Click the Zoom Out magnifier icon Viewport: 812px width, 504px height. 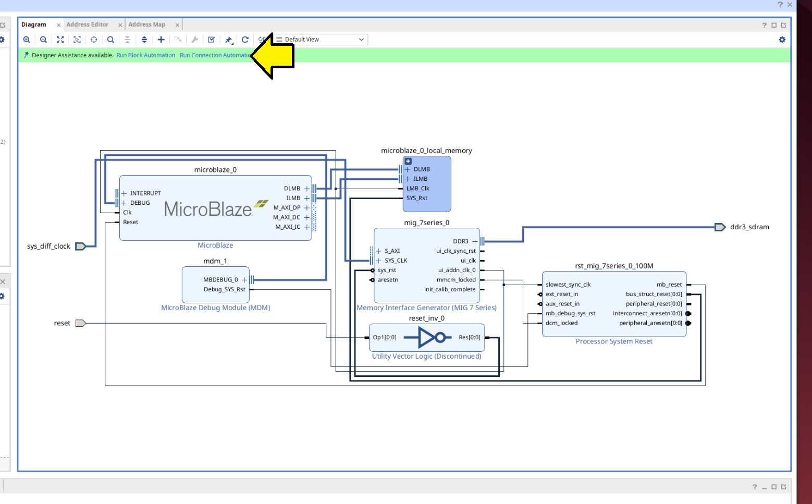point(43,40)
